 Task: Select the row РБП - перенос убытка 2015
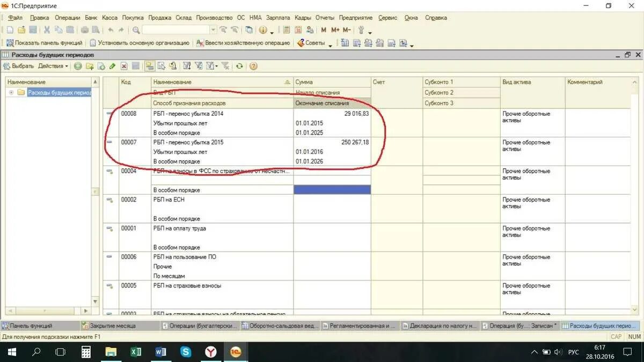(367, 152)
